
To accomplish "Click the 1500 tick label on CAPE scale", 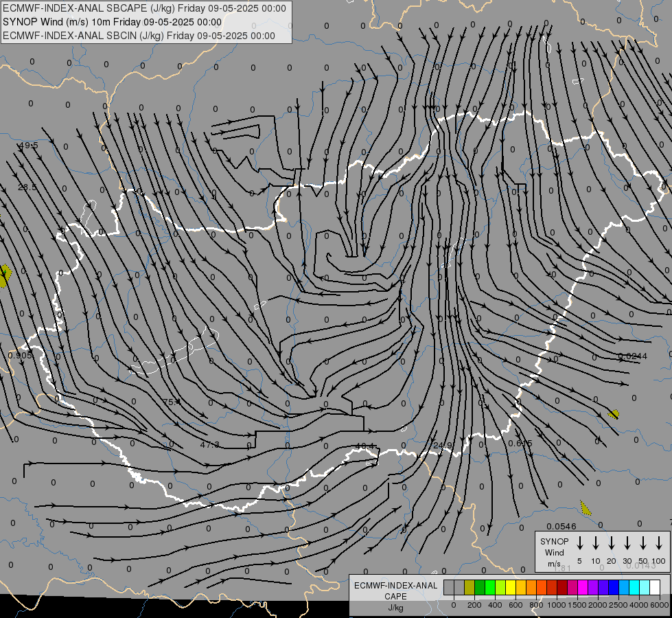I will (577, 605).
